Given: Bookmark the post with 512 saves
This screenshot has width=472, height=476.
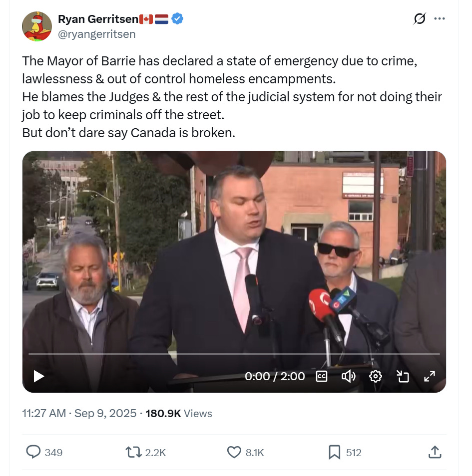Looking at the screenshot, I should click(345, 452).
